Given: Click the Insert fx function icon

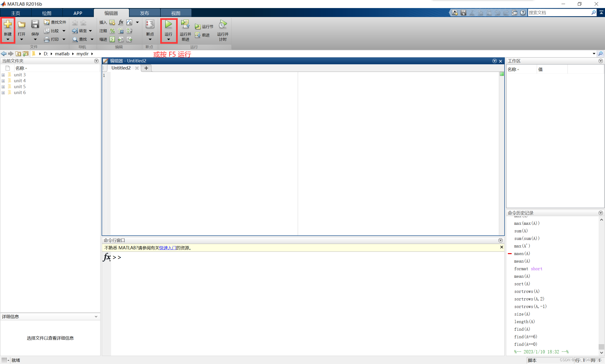Looking at the screenshot, I should click(121, 22).
